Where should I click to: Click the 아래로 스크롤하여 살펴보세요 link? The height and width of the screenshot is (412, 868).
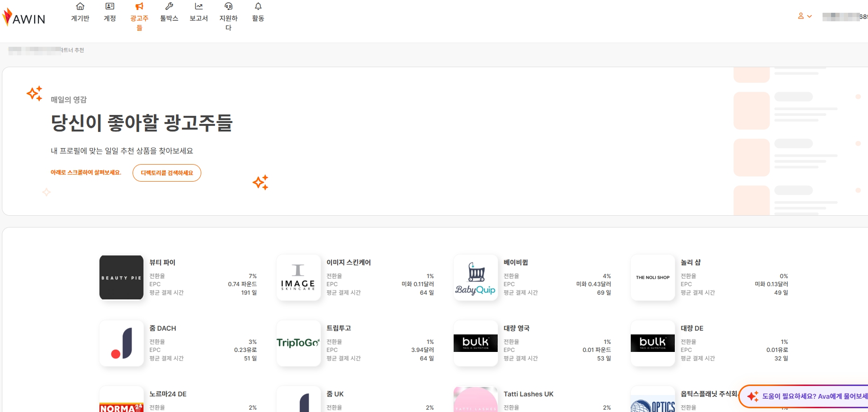click(86, 173)
